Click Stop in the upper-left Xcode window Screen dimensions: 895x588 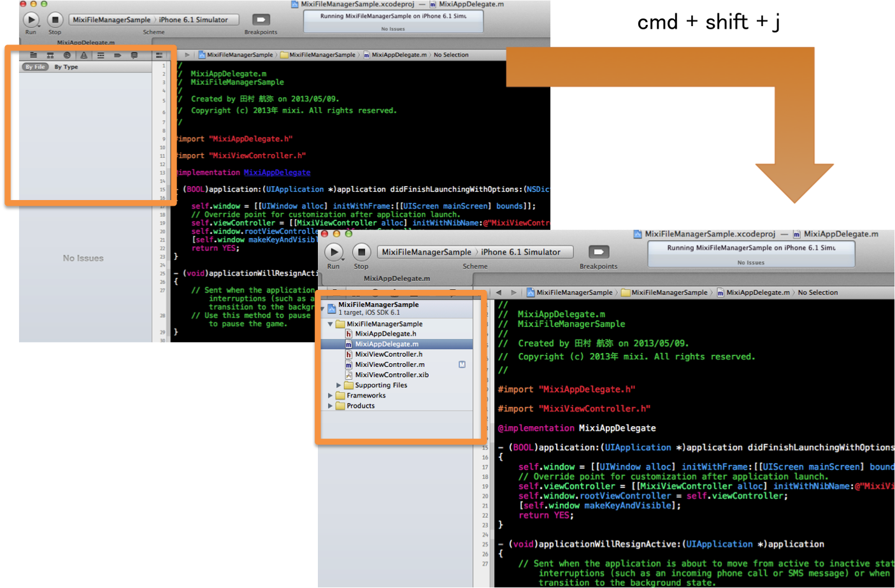point(55,20)
